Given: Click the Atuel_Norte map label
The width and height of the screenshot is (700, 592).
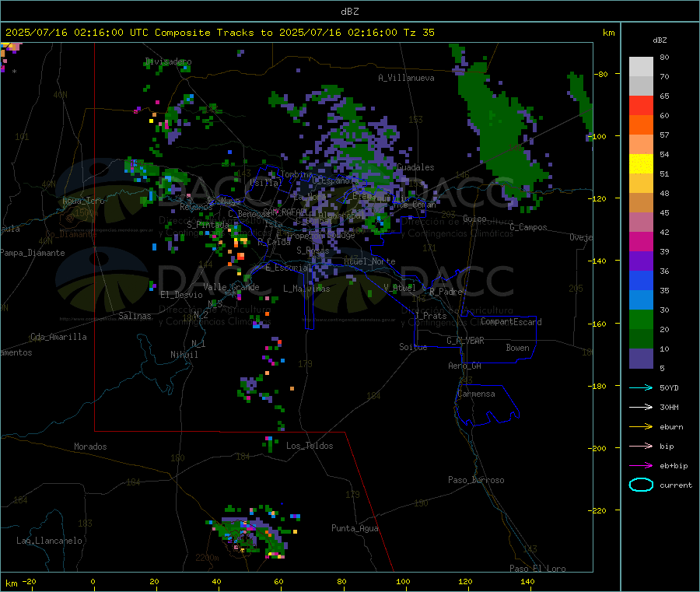Looking at the screenshot, I should [369, 261].
